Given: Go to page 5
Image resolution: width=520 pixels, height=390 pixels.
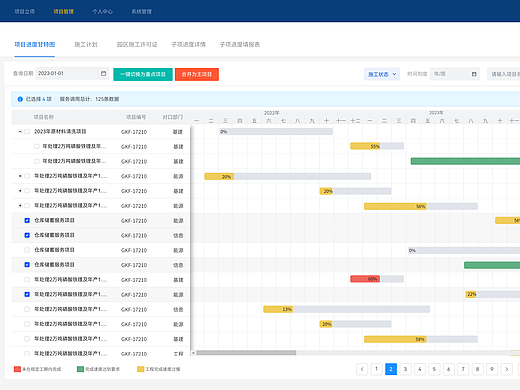Looking at the screenshot, I should pos(434,369).
